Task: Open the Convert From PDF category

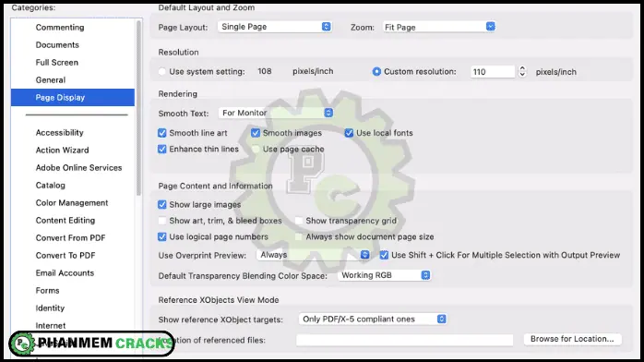Action: [x=70, y=238]
